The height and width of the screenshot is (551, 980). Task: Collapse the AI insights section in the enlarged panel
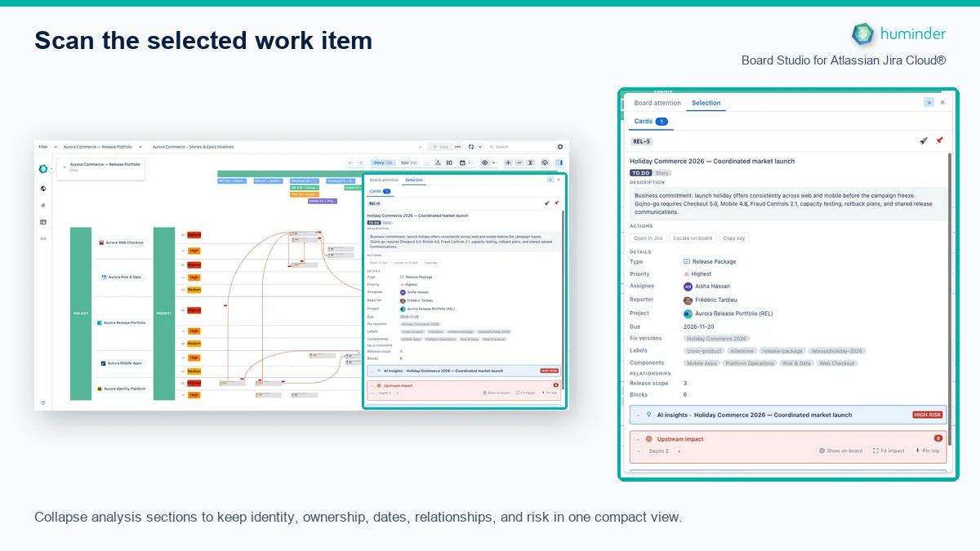coord(639,415)
